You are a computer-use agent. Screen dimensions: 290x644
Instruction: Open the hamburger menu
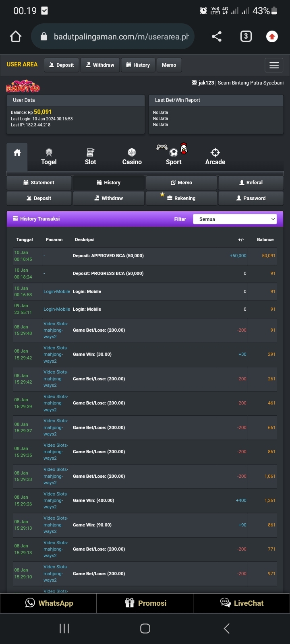point(274,65)
